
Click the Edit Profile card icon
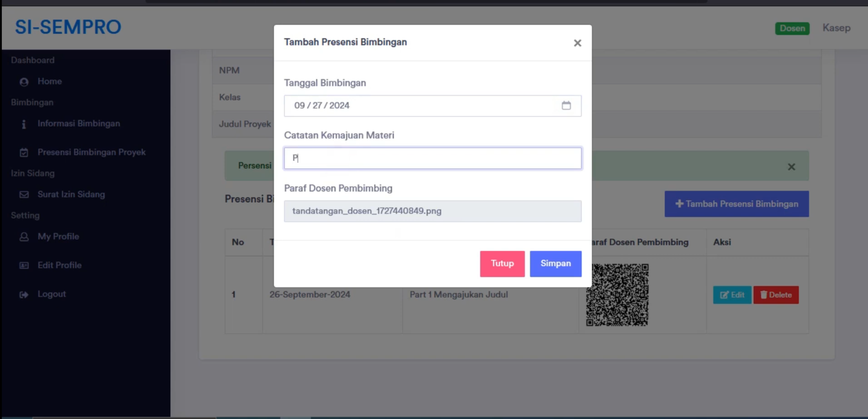point(24,265)
